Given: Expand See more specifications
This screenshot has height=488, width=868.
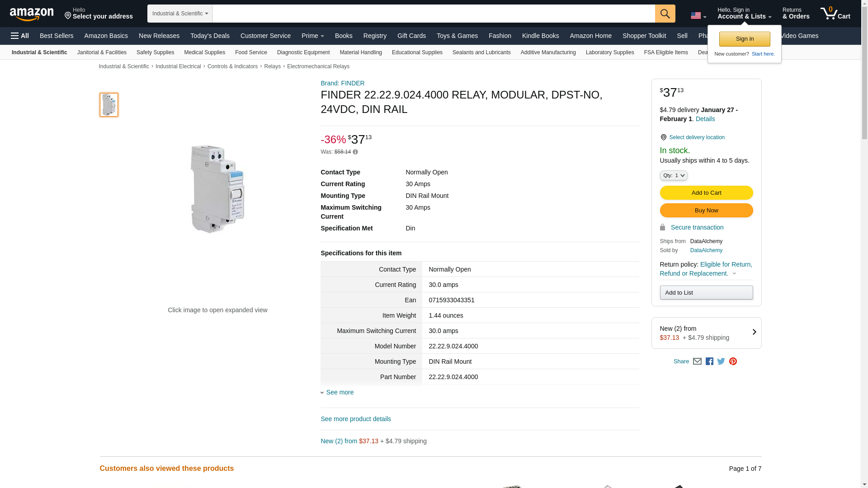Looking at the screenshot, I should click(339, 392).
